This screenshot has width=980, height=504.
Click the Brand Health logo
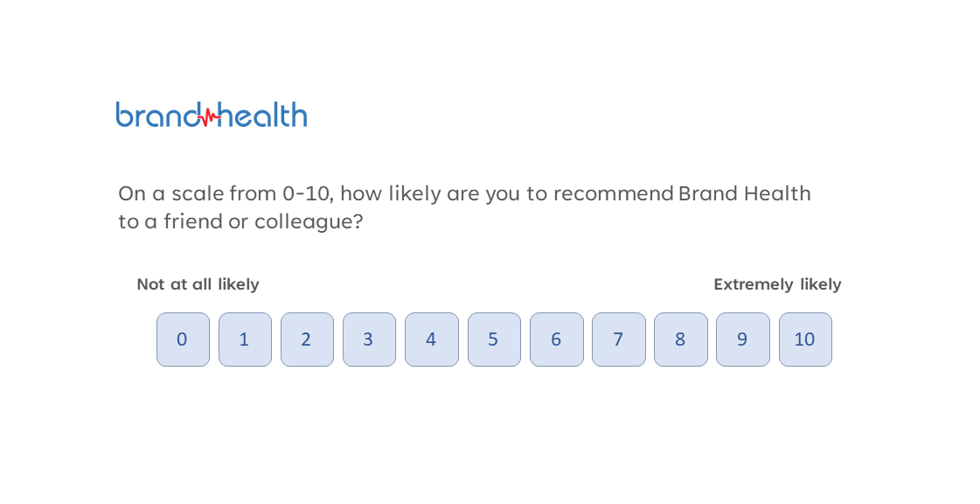pyautogui.click(x=211, y=115)
